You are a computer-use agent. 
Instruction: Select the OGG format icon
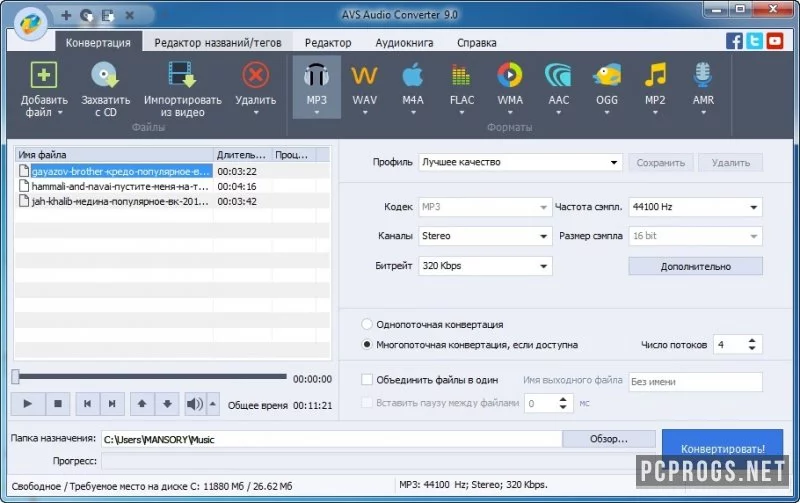[607, 76]
